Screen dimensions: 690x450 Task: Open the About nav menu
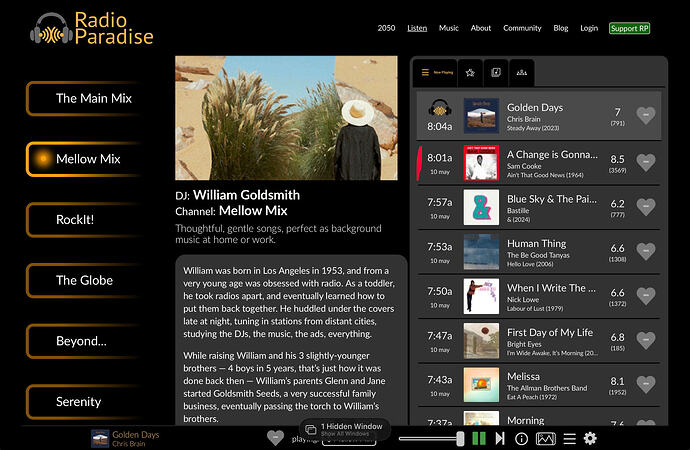pos(481,28)
